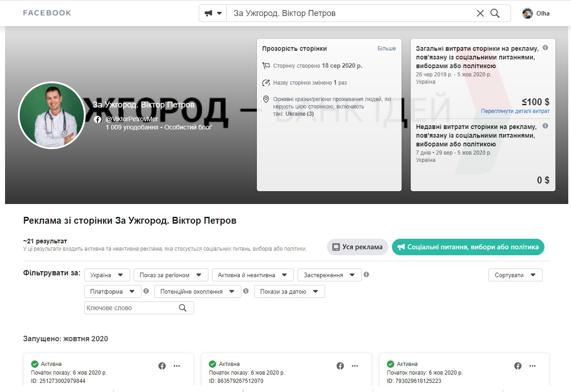571x392 pixels.
Task: Click green Активна checkmark on ad 793029618125223
Action: (390, 364)
